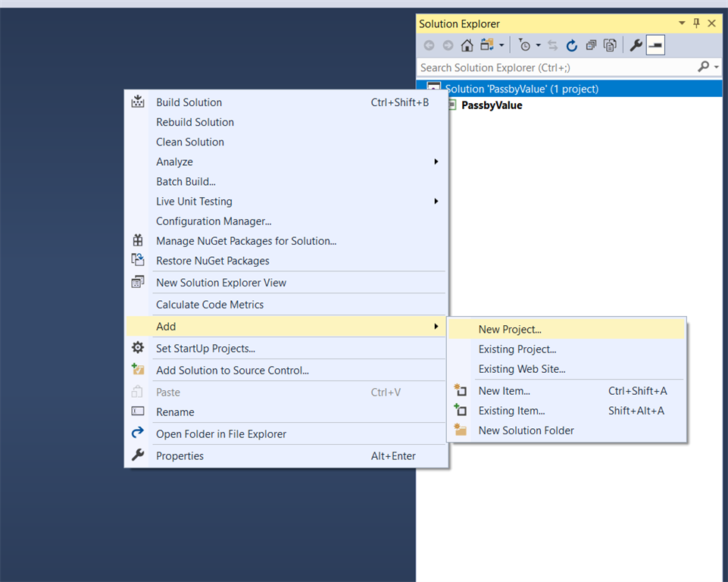Viewport: 728px width, 582px height.
Task: Choose New Solution Explorer View
Action: point(286,283)
